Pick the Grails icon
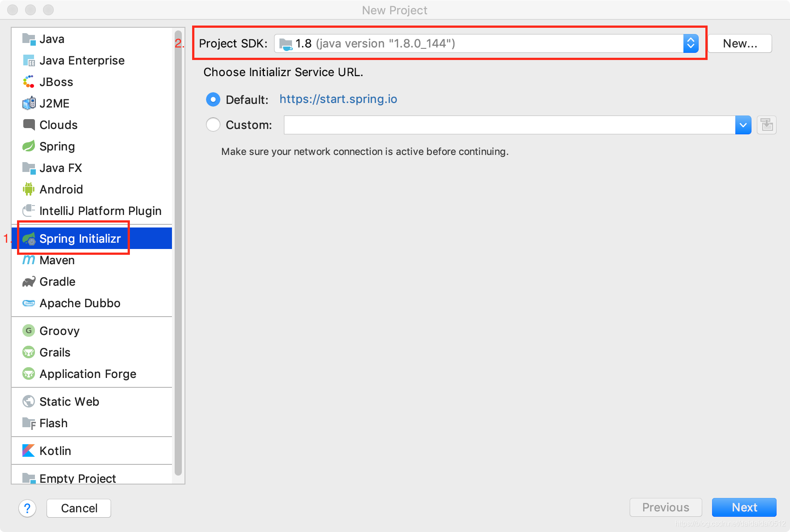The height and width of the screenshot is (532, 790). pyautogui.click(x=29, y=352)
